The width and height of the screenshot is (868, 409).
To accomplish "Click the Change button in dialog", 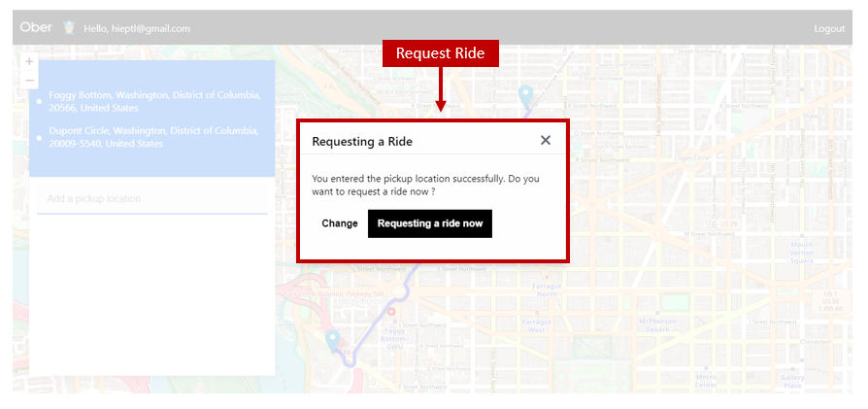I will 340,223.
